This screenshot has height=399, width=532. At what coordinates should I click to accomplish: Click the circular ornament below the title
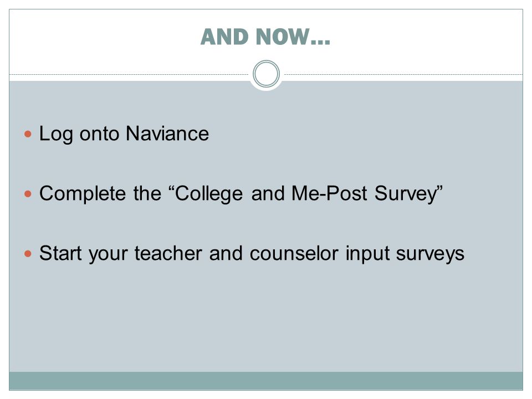point(266,74)
